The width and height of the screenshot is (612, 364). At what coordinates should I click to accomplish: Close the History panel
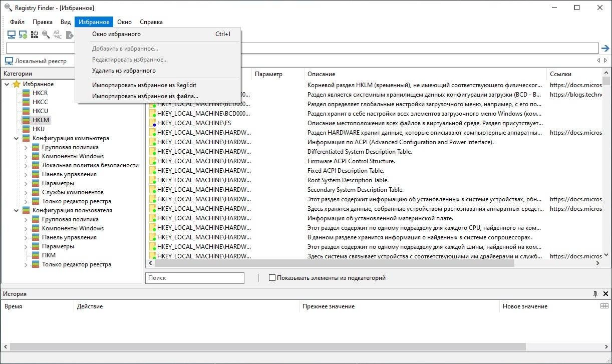click(605, 294)
